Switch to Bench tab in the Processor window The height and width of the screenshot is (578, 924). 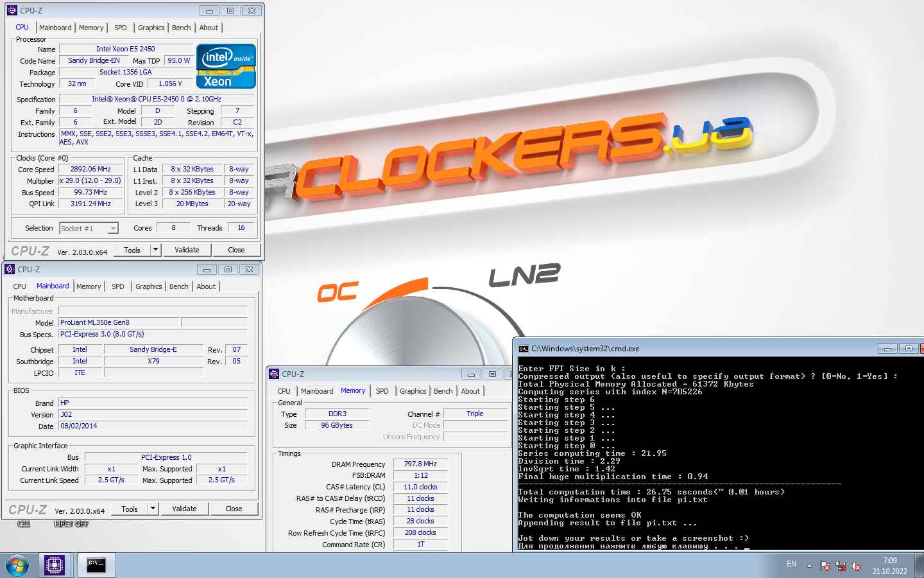point(182,28)
